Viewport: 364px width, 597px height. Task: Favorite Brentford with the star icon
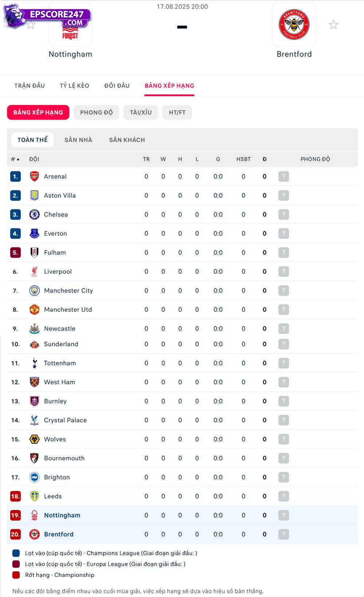(x=333, y=25)
